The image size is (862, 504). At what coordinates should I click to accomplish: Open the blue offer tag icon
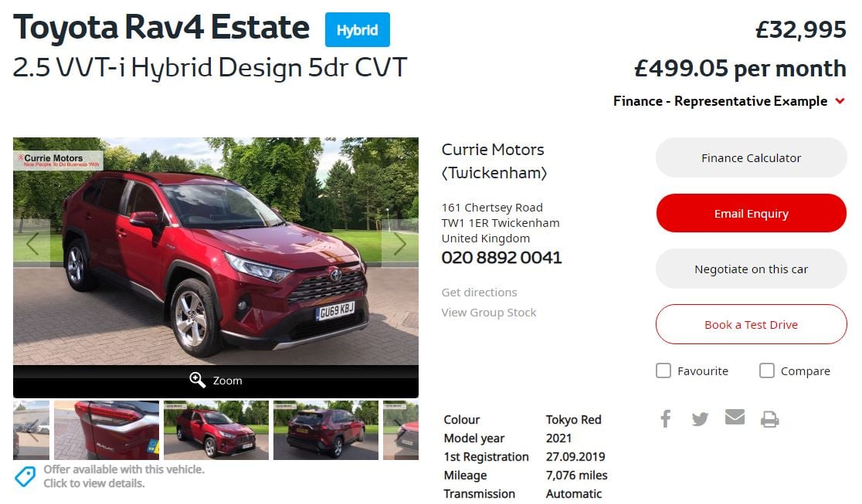pos(25,476)
